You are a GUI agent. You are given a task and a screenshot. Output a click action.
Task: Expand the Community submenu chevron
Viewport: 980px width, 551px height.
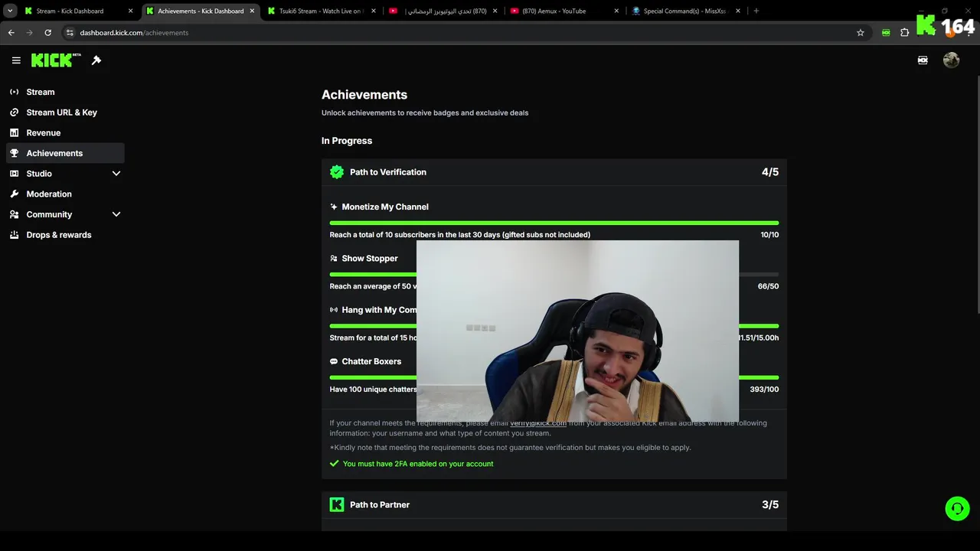tap(116, 214)
